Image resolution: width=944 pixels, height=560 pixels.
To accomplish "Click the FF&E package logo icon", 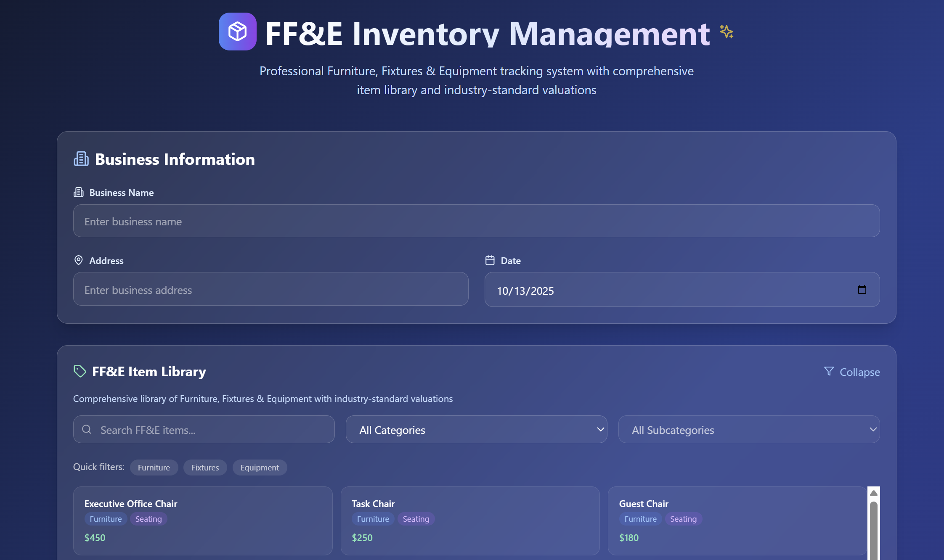I will pyautogui.click(x=237, y=32).
